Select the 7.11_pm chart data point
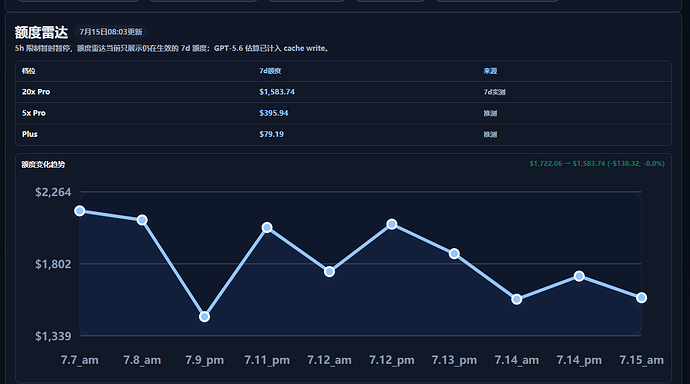This screenshot has height=384, width=690. [x=267, y=227]
